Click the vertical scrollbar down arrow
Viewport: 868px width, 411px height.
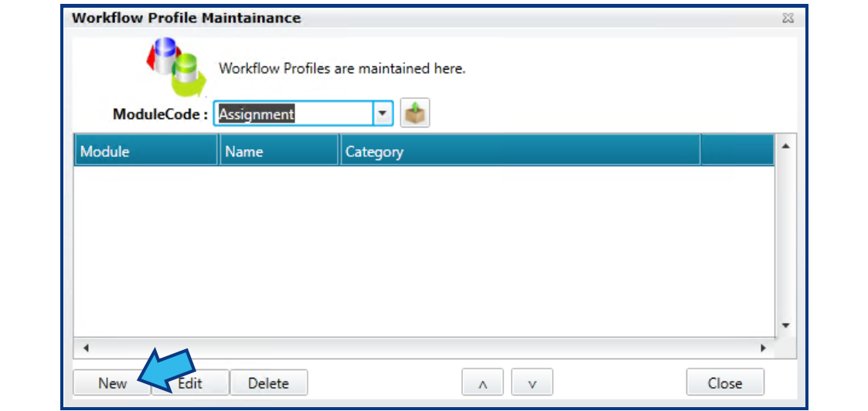tap(785, 325)
